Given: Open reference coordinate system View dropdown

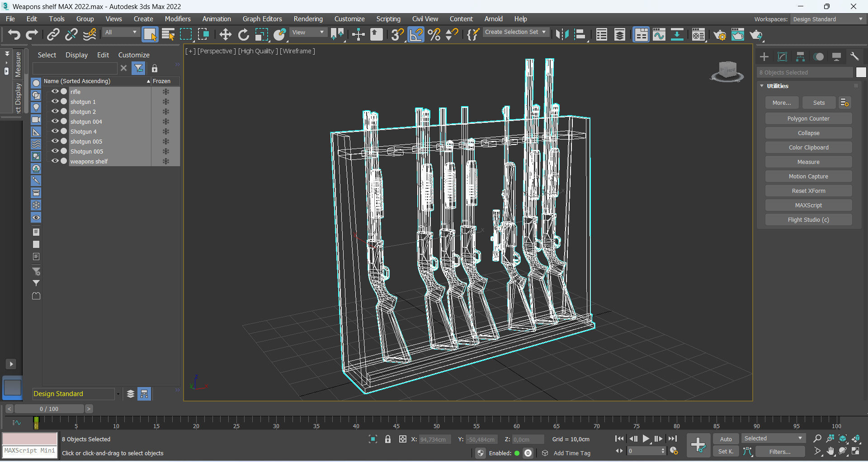Looking at the screenshot, I should pyautogui.click(x=308, y=33).
